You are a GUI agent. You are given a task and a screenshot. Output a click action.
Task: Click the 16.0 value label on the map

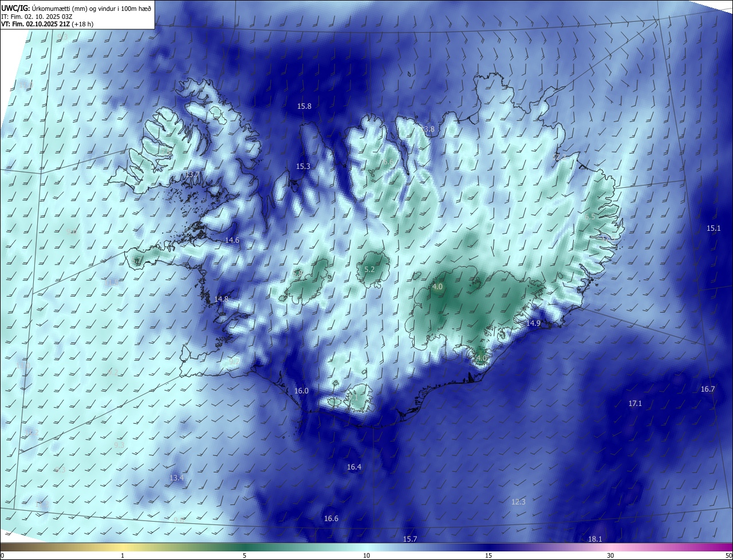pyautogui.click(x=301, y=391)
